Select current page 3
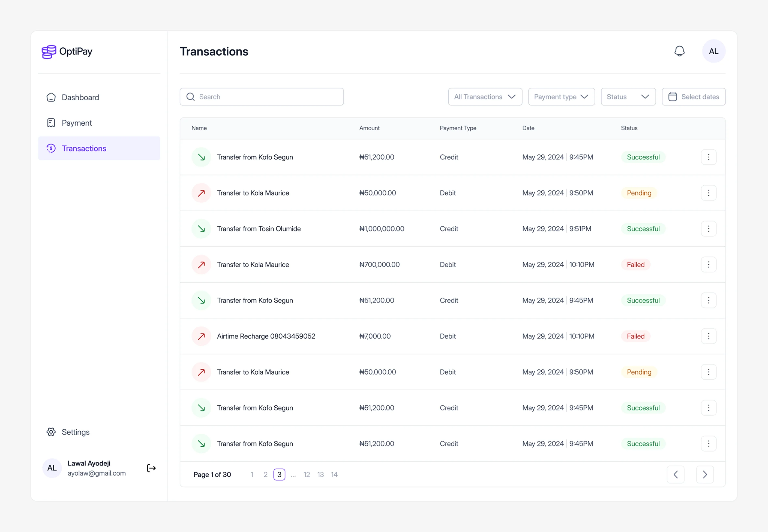Image resolution: width=768 pixels, height=532 pixels. pyautogui.click(x=280, y=475)
